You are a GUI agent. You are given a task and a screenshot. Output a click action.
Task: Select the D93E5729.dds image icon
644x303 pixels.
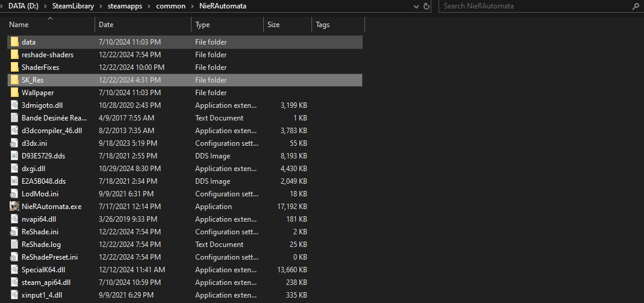(15, 156)
